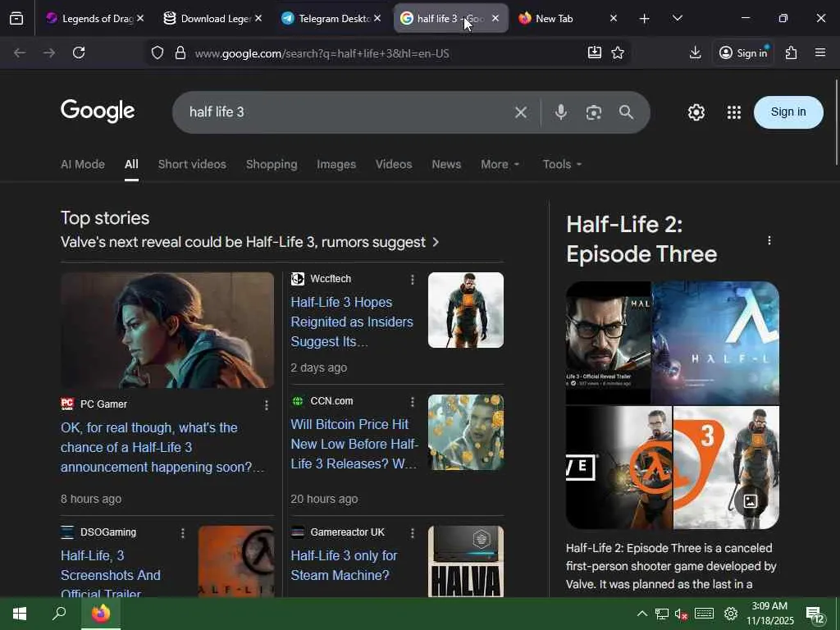Screen dimensions: 840x630
Task: Open the Firefox extensions puzzle icon
Action: click(792, 52)
